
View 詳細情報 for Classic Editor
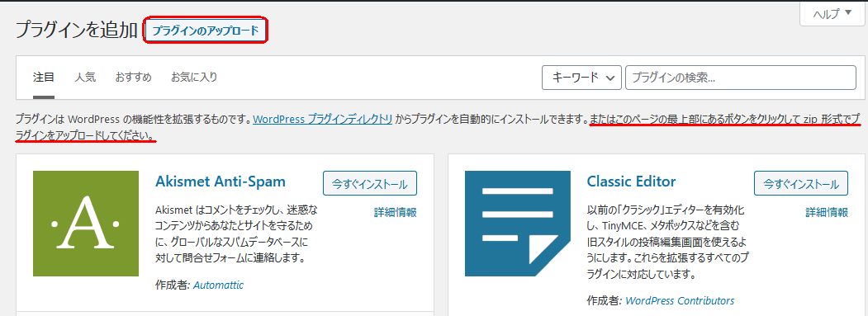point(827,212)
